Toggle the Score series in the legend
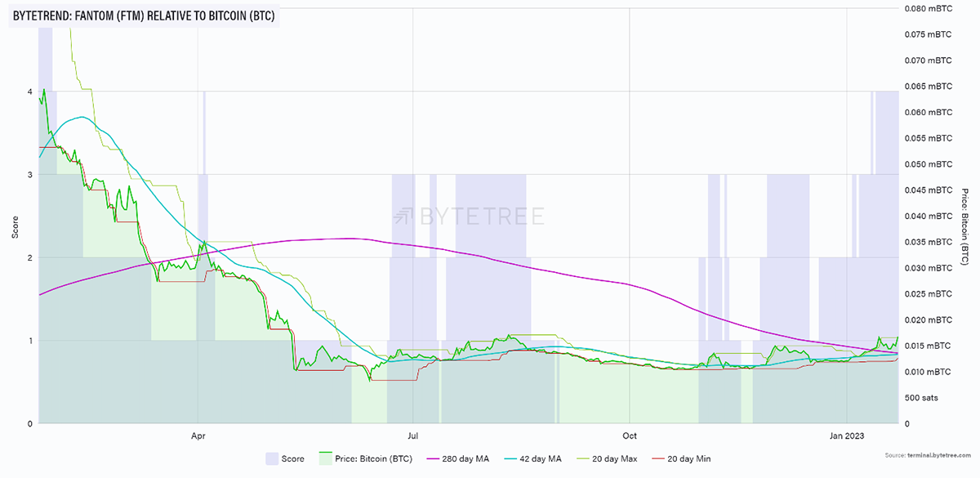The height and width of the screenshot is (478, 980). [285, 459]
